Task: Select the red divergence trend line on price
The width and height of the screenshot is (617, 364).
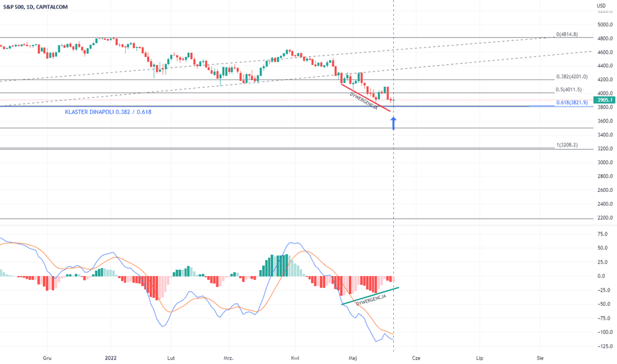Action: [365, 97]
